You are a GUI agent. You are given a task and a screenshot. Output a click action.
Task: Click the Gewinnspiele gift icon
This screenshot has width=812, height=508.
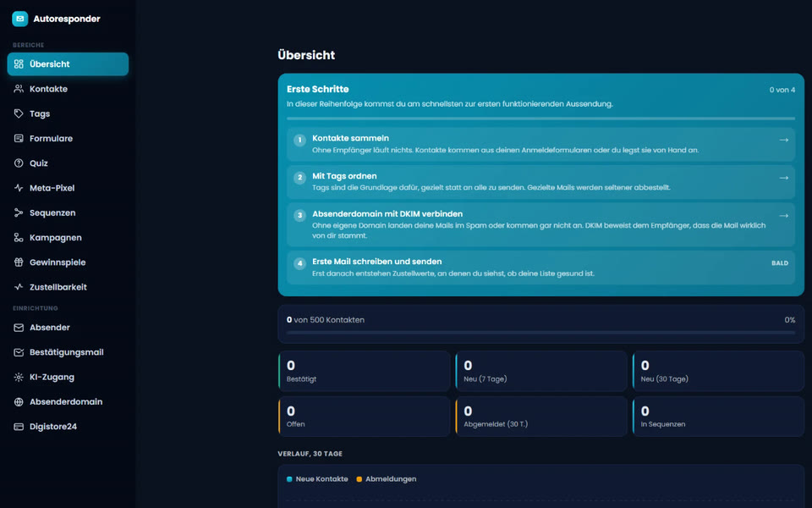coord(19,262)
